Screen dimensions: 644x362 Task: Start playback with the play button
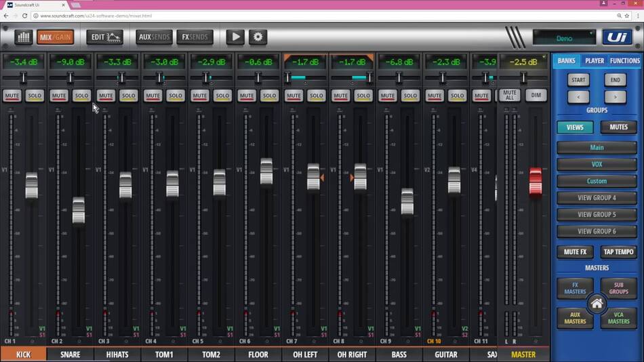pos(235,37)
